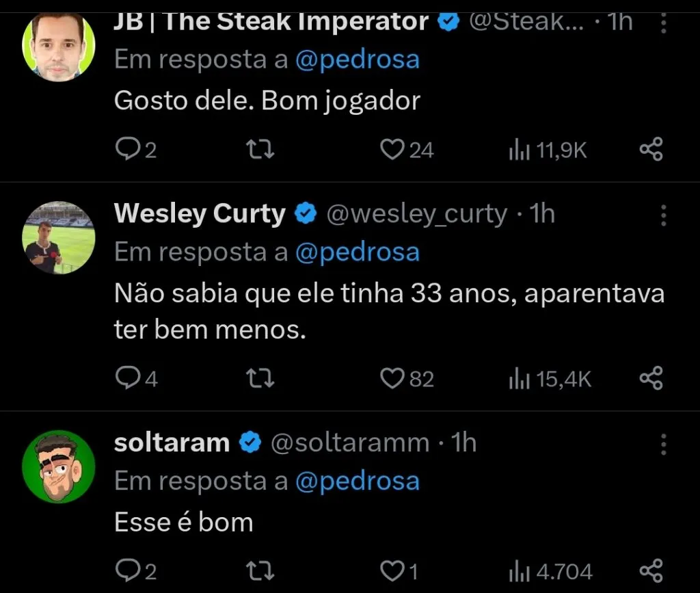Open replies to soltaram's "Esse é bom" tweet

pos(130,570)
